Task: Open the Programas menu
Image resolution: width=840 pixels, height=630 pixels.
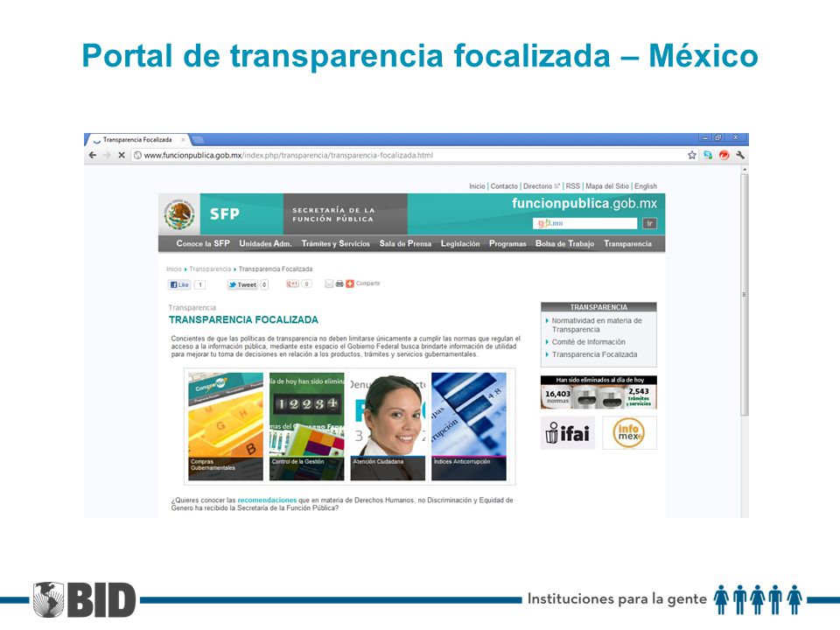Action: [x=507, y=244]
